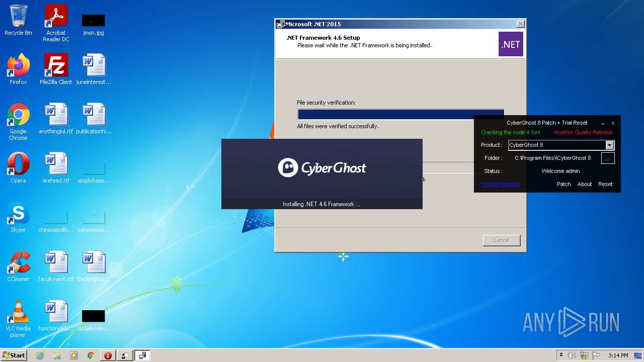The width and height of the screenshot is (644, 362).
Task: Expand the Product dropdown arrow
Action: point(609,145)
